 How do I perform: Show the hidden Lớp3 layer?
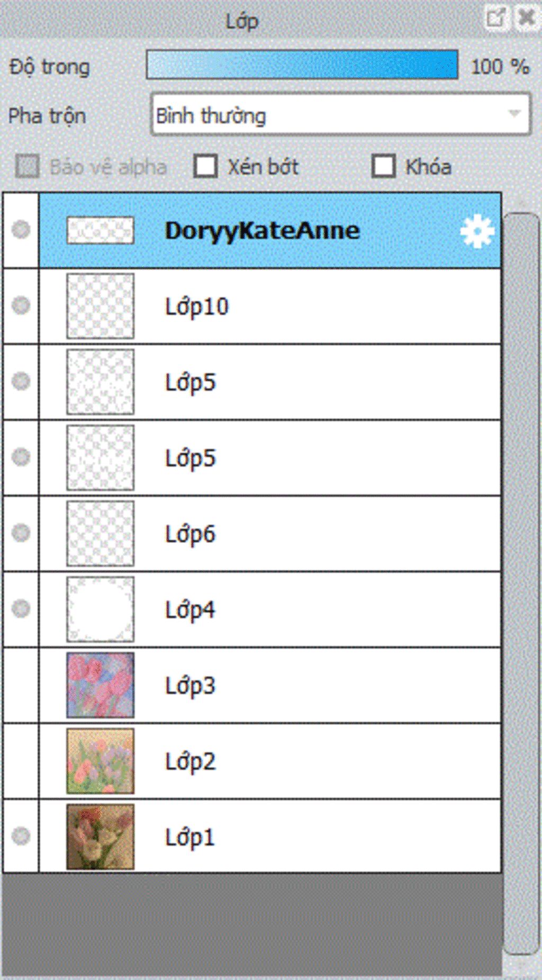[x=21, y=685]
